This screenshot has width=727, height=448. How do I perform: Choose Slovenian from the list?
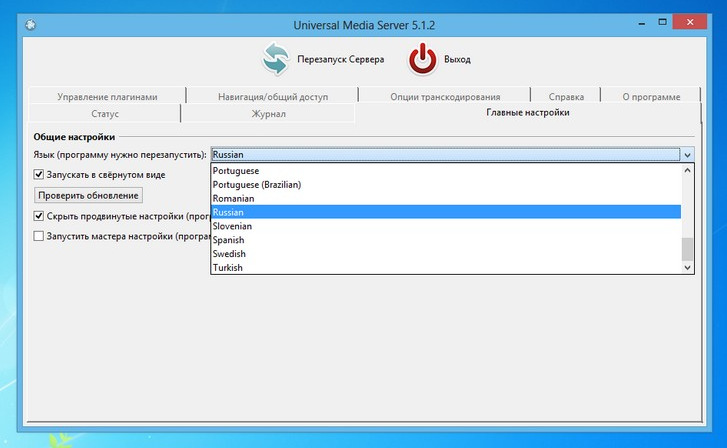click(x=446, y=226)
